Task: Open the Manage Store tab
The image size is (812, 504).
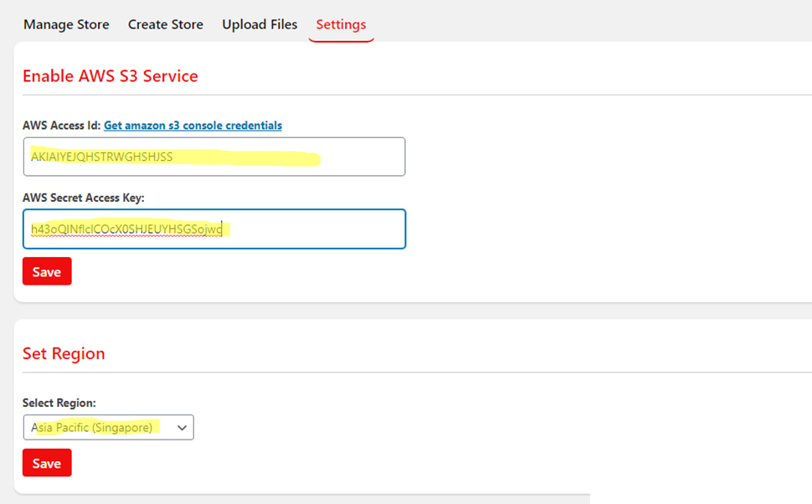Action: (66, 24)
